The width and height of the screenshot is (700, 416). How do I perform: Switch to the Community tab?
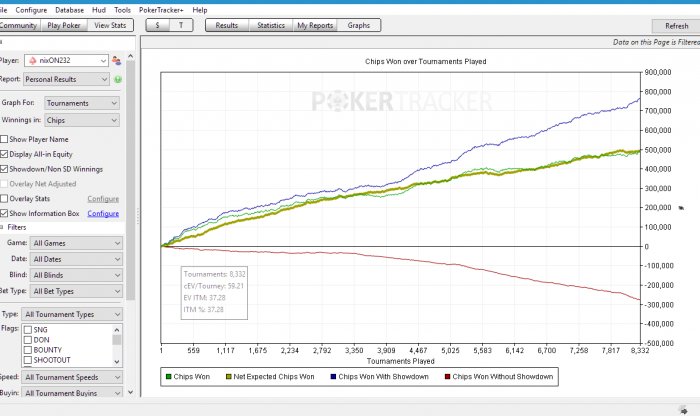click(x=19, y=25)
